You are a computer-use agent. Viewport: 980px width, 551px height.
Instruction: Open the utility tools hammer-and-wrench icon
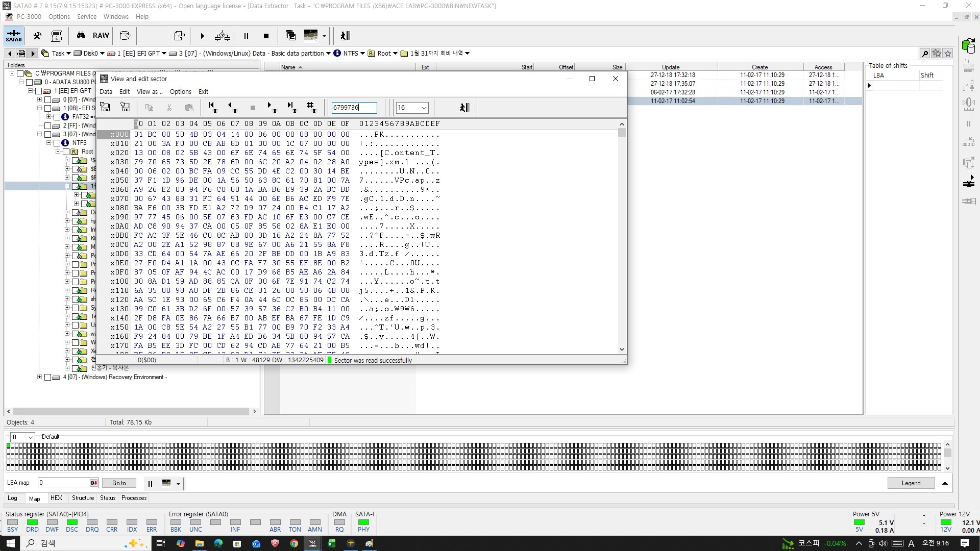coord(37,36)
